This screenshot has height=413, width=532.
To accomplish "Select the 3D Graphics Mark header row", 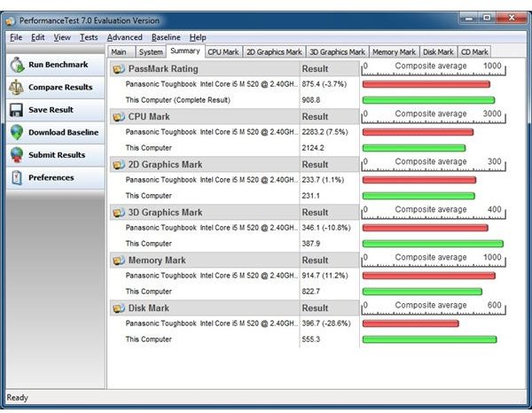I will 234,213.
